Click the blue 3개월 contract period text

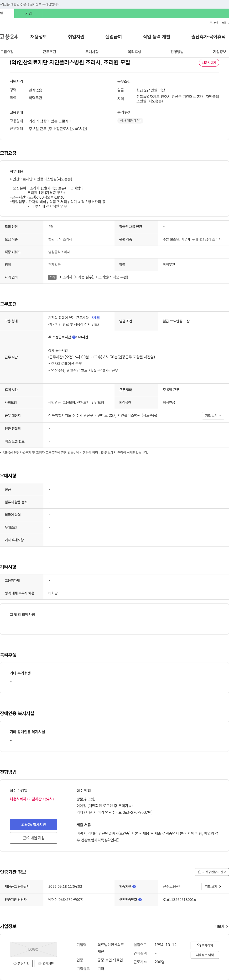point(95,318)
